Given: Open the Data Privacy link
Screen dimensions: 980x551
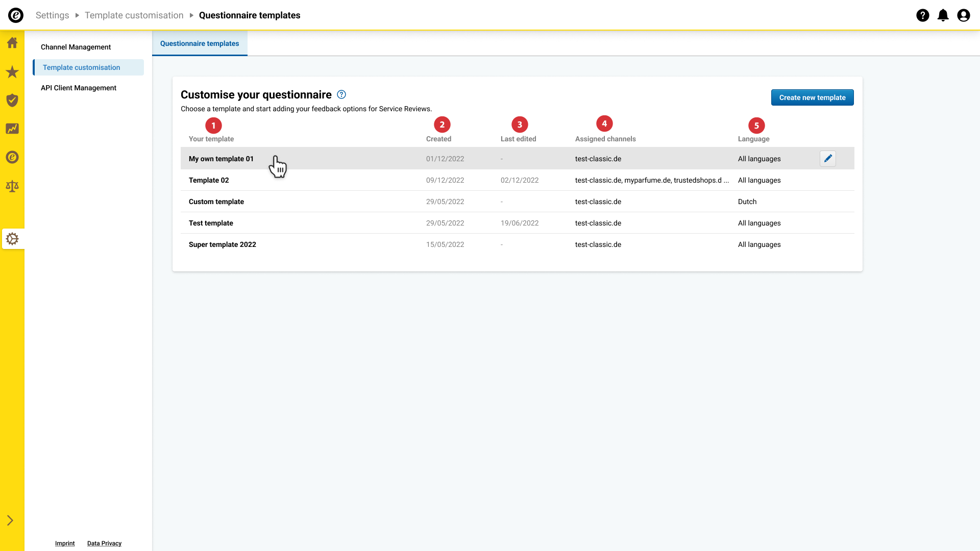Looking at the screenshot, I should pos(104,543).
